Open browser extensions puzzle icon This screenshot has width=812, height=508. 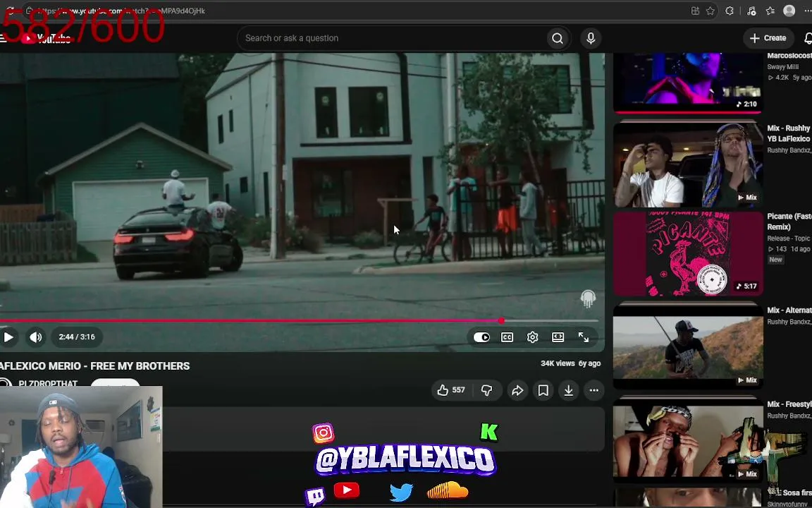730,11
